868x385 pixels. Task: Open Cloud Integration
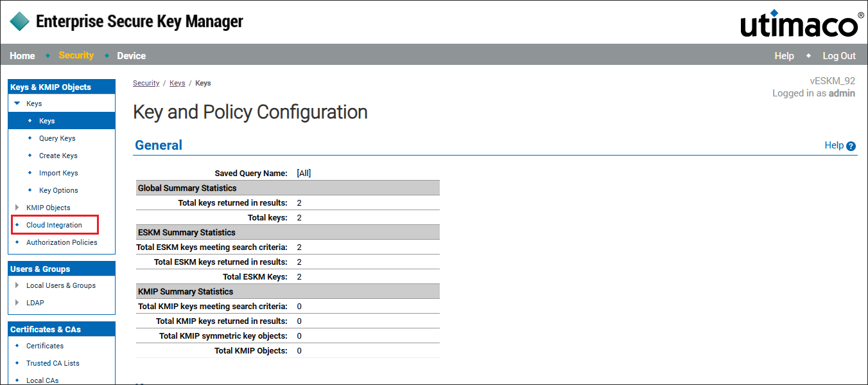click(x=54, y=225)
